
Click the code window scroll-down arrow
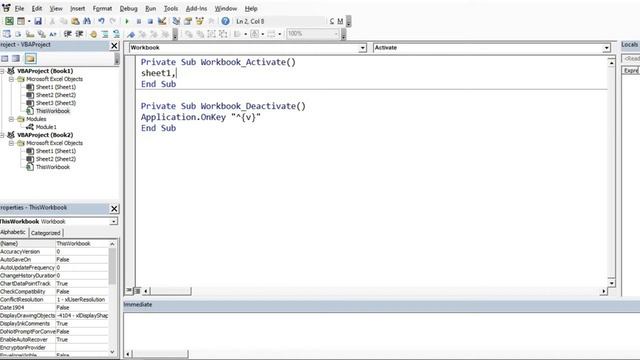[611, 283]
